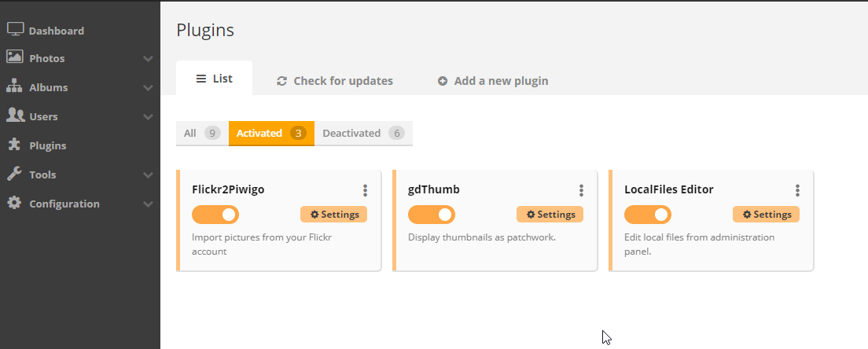
Task: Switch to the Check for updates tab
Action: point(335,81)
